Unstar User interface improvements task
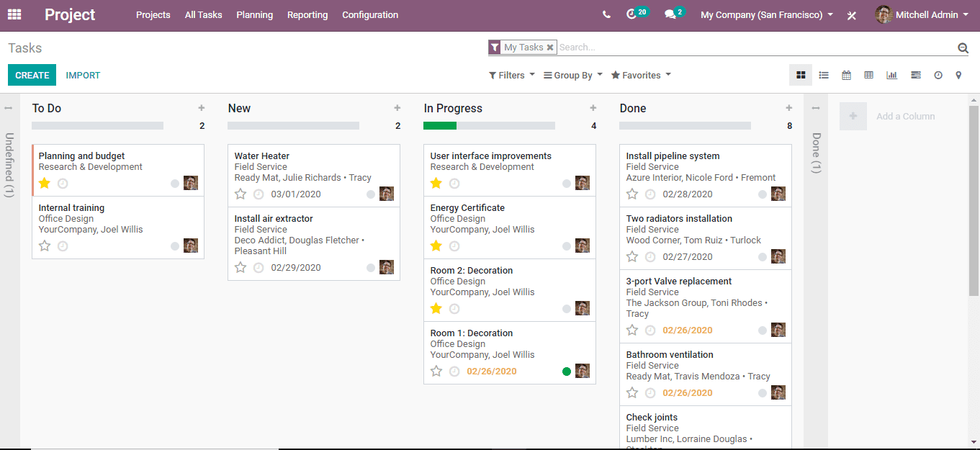 click(x=436, y=184)
